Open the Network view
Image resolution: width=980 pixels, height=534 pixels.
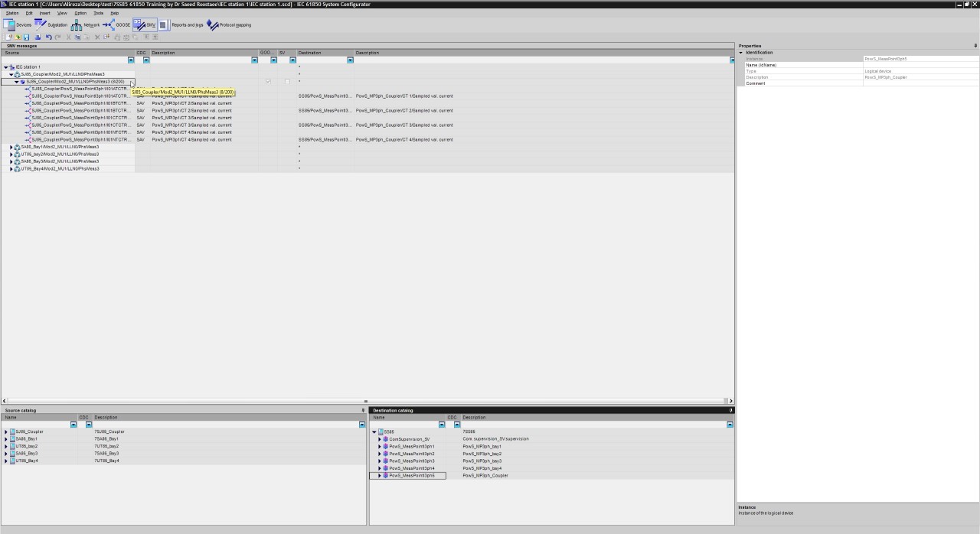[x=86, y=25]
